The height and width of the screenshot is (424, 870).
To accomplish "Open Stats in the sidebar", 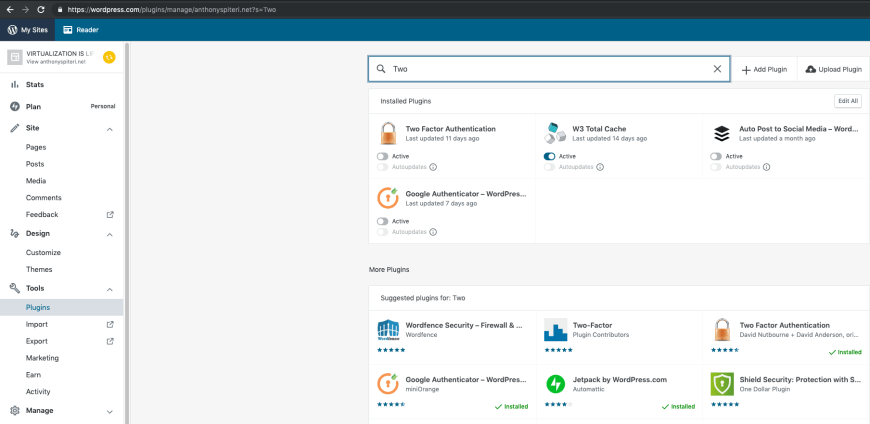I will (x=34, y=85).
